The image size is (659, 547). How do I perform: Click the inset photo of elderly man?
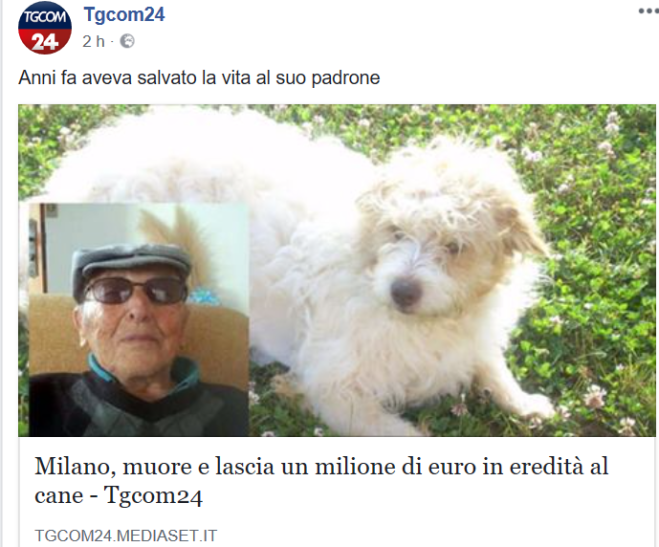click(139, 320)
